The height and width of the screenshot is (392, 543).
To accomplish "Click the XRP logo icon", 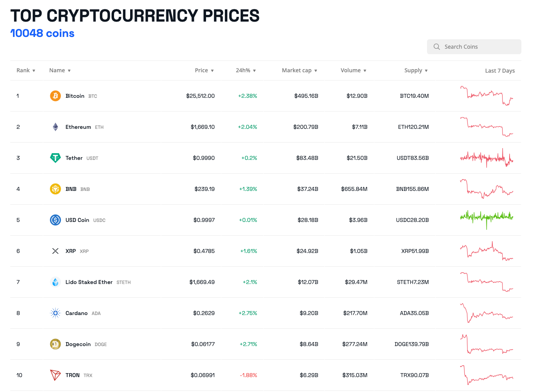I will [55, 251].
